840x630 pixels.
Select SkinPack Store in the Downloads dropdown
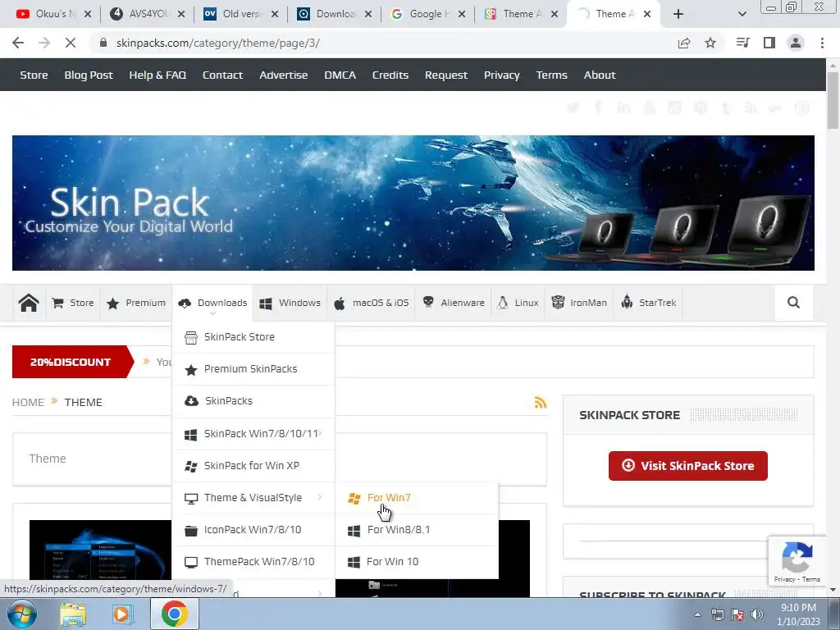pos(253,337)
